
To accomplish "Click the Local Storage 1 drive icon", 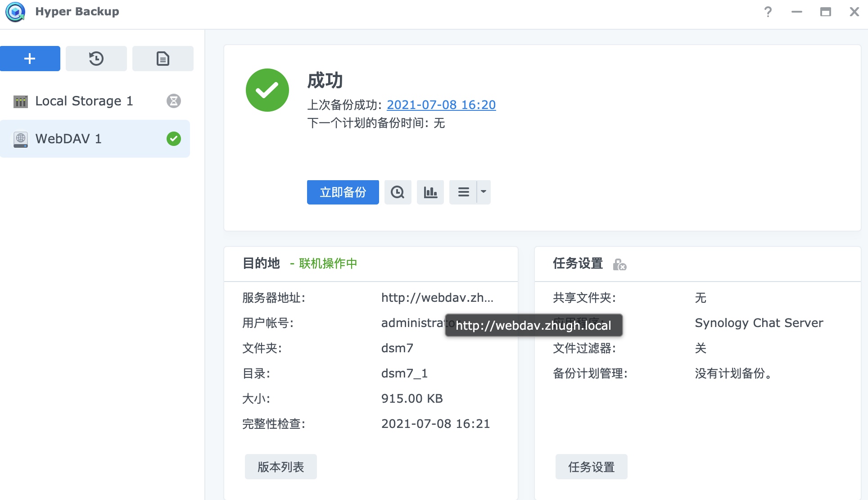I will (21, 101).
